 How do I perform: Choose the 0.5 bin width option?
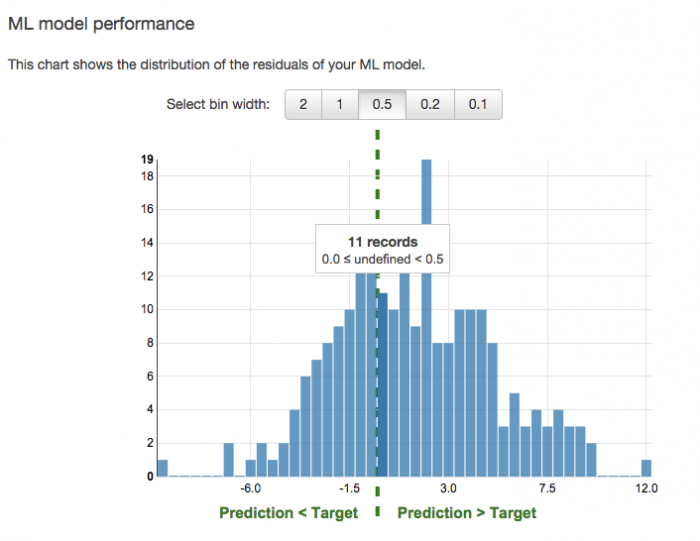point(382,104)
